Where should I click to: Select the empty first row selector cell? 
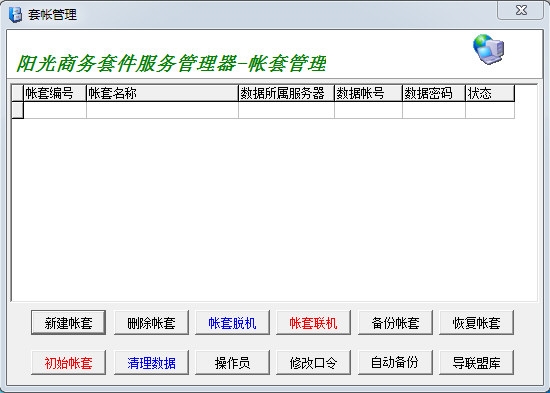click(x=18, y=110)
